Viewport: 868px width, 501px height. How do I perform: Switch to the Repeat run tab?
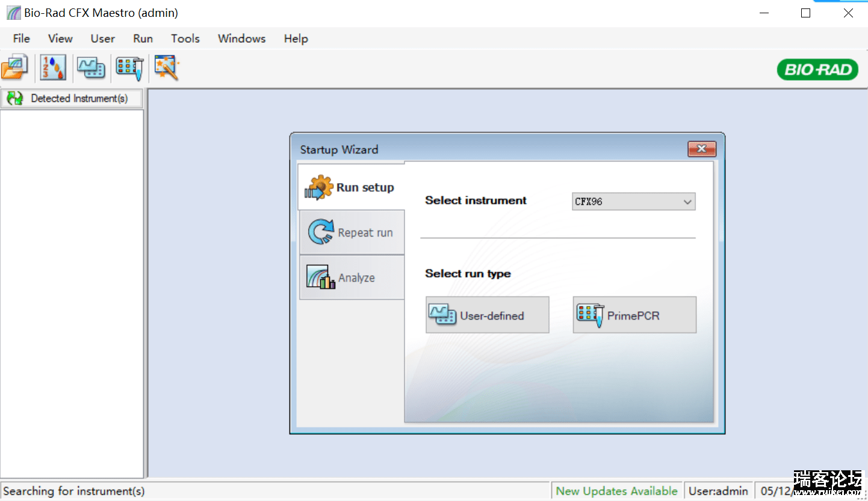(x=352, y=232)
